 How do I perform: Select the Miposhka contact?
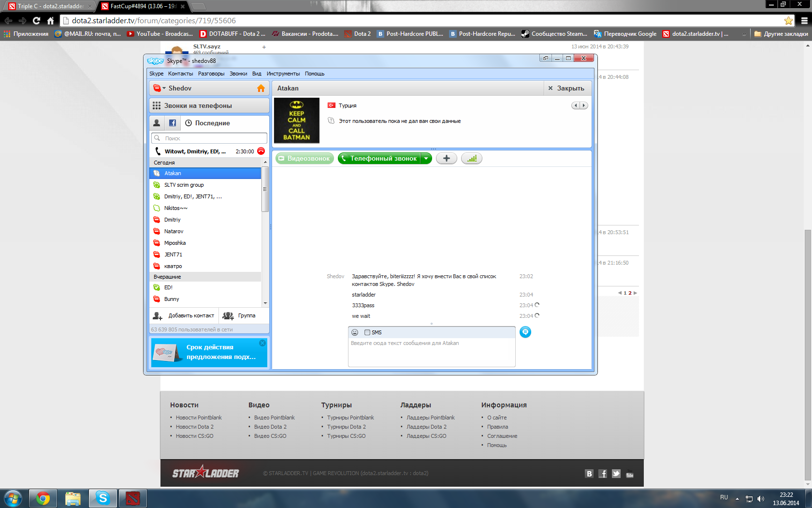tap(205, 243)
